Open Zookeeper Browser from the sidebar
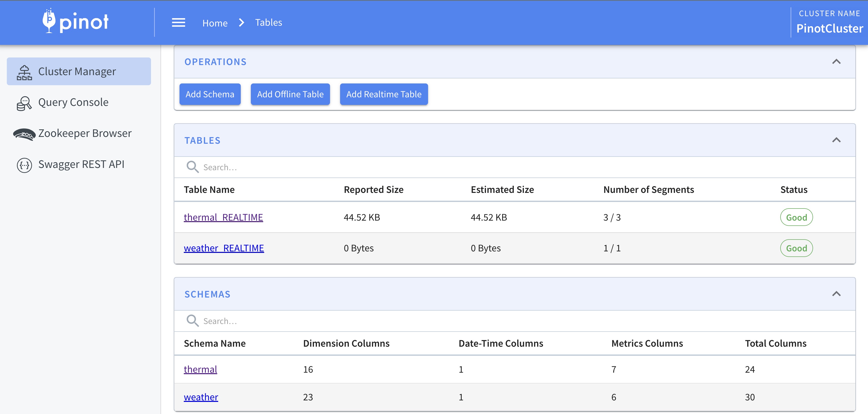Image resolution: width=868 pixels, height=414 pixels. click(x=84, y=133)
